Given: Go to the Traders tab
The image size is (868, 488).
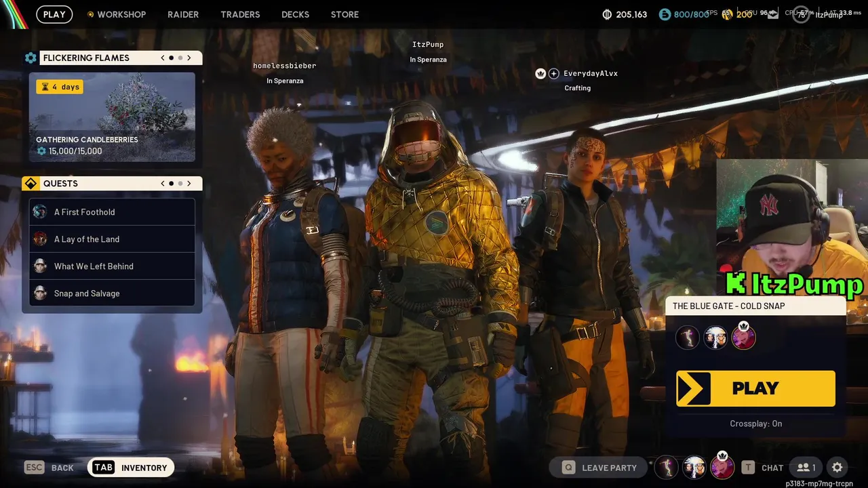Looking at the screenshot, I should (x=240, y=14).
